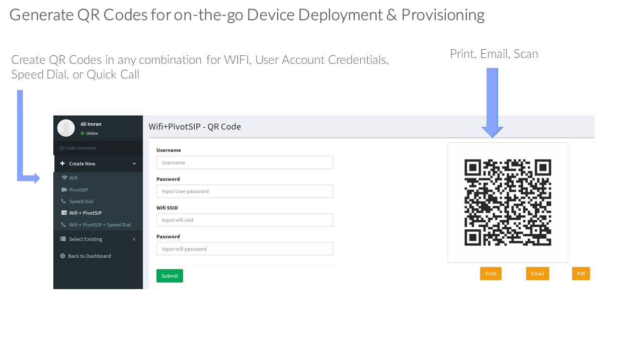Click the PivotSIP video camera icon

pyautogui.click(x=64, y=190)
